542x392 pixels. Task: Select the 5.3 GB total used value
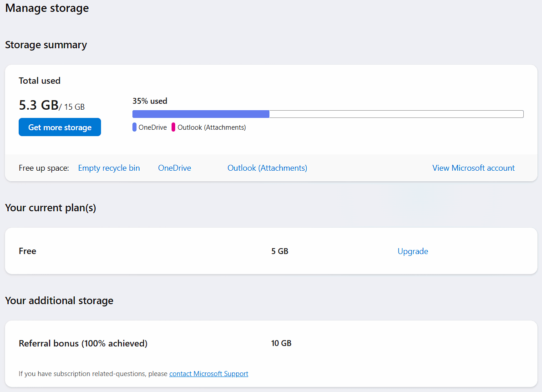(x=39, y=105)
